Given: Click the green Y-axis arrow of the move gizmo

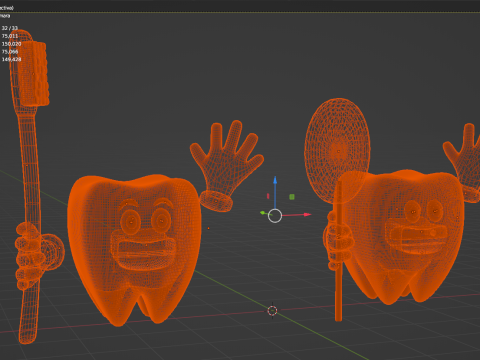Looking at the screenshot, I should [x=263, y=213].
